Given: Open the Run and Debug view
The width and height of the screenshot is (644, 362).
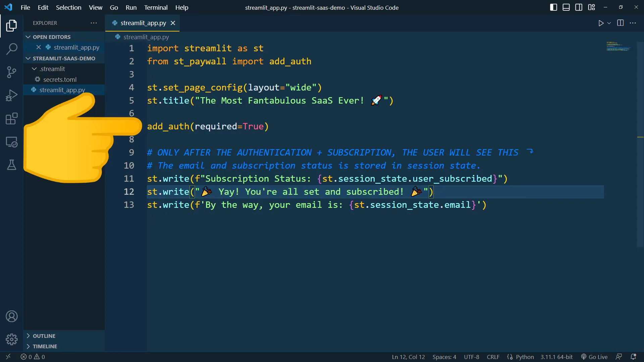Looking at the screenshot, I should tap(12, 96).
